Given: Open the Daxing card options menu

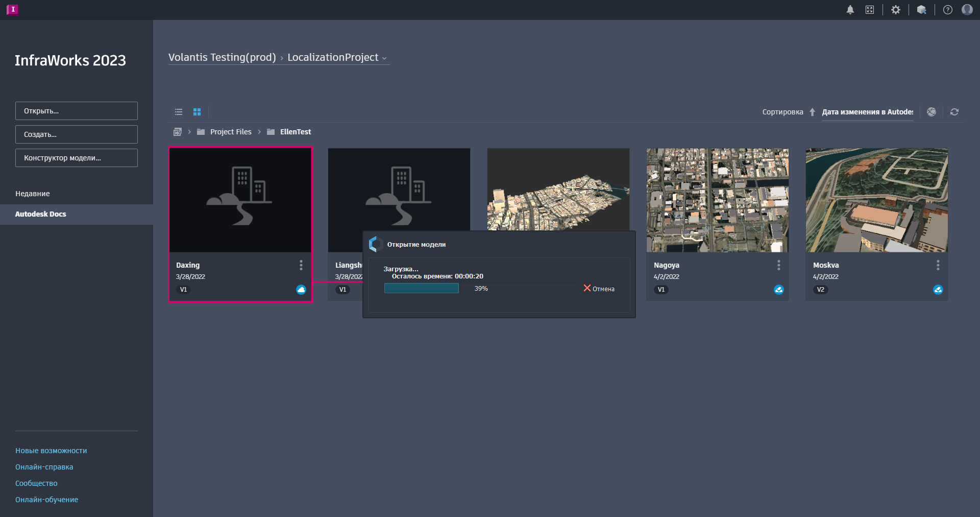Looking at the screenshot, I should [x=301, y=265].
